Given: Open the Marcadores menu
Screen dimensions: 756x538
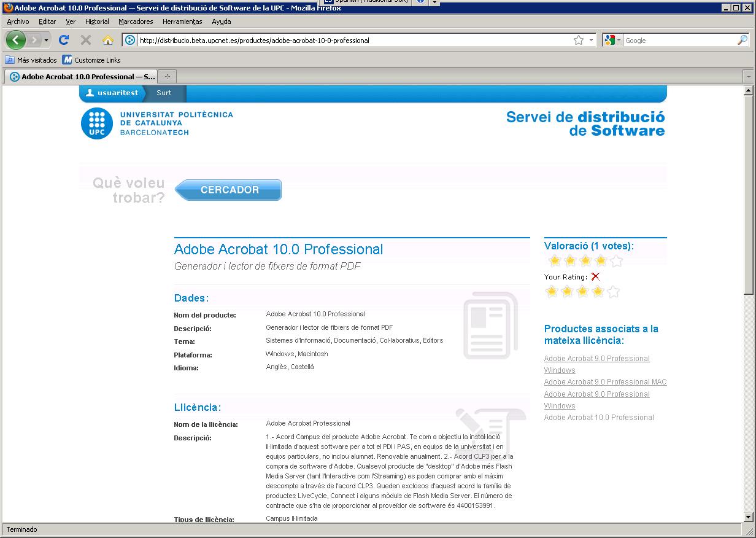Looking at the screenshot, I should tap(136, 21).
